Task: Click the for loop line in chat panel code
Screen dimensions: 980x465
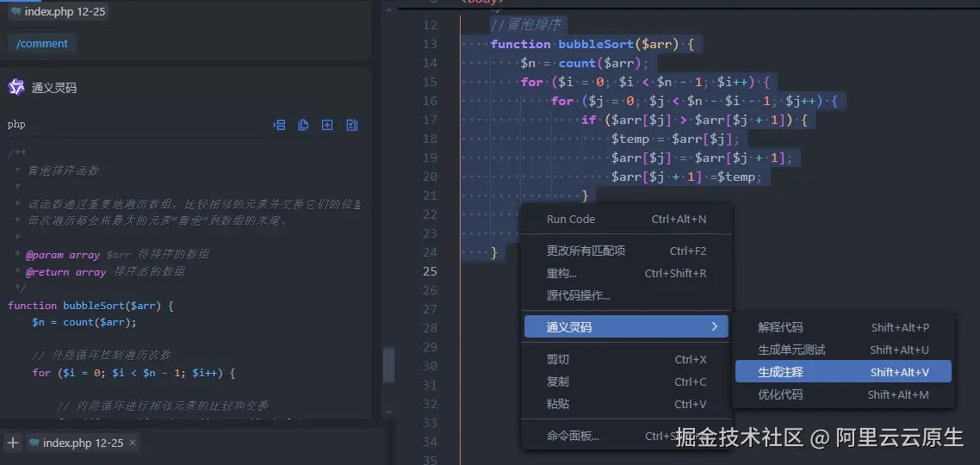Action: pos(133,373)
